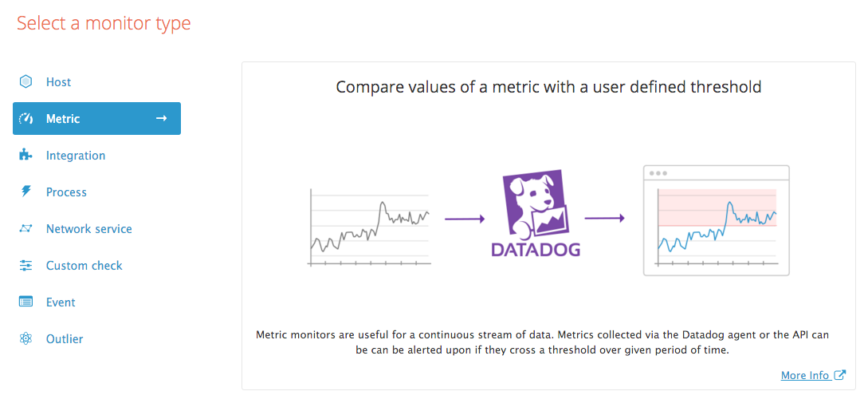The width and height of the screenshot is (868, 403).
Task: Click the Outlier atom icon
Action: pyautogui.click(x=26, y=339)
